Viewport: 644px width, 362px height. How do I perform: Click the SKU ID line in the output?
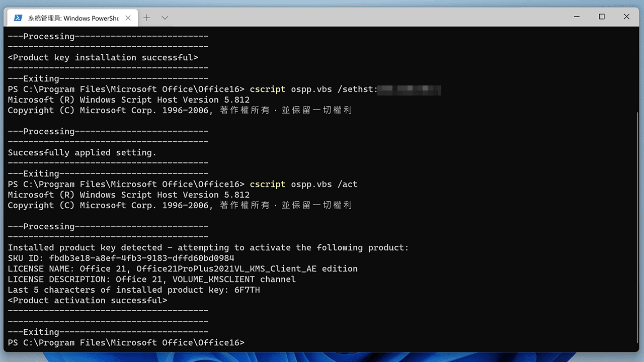[x=126, y=258]
